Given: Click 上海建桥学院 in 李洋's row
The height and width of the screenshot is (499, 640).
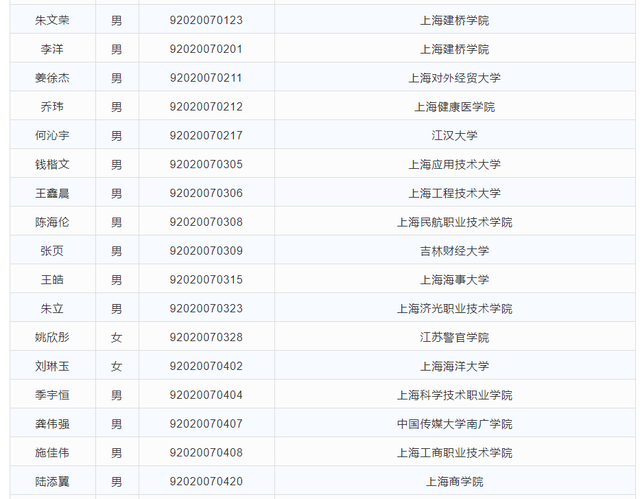Looking at the screenshot, I should (x=455, y=49).
